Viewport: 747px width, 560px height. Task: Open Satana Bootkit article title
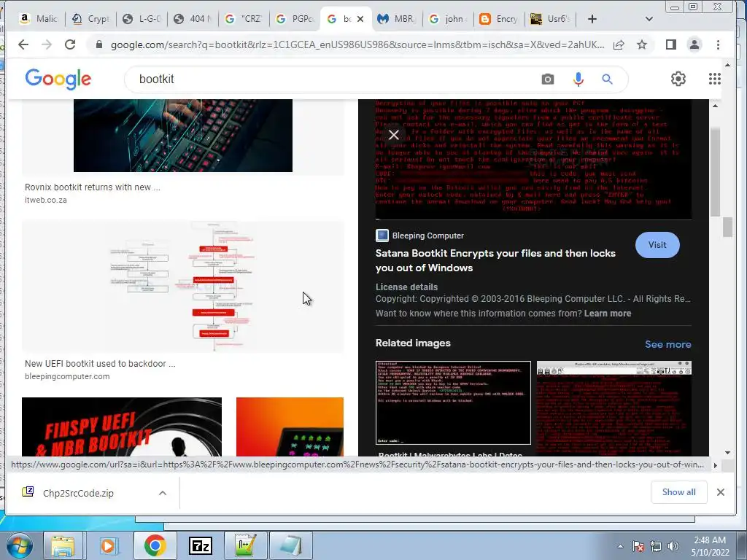pyautogui.click(x=495, y=260)
